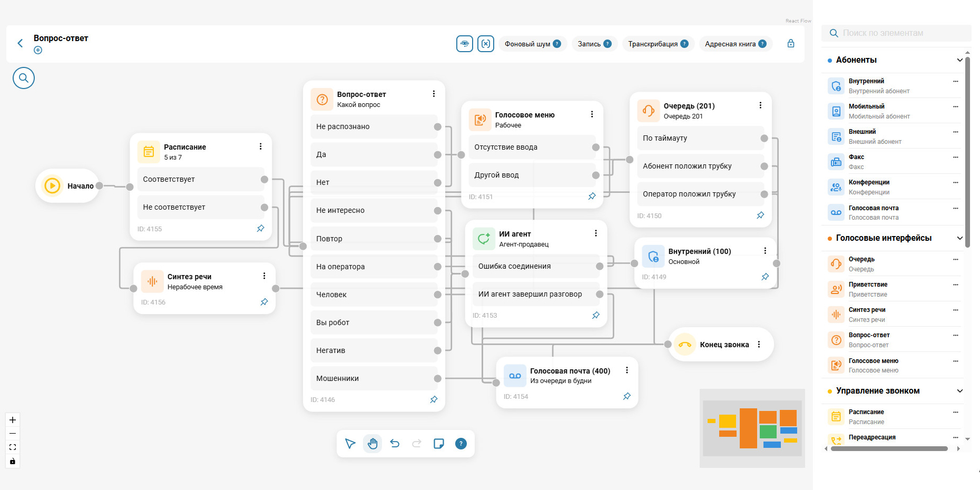
Task: Pin the Синтез речи node (ID 4156)
Action: [x=264, y=302]
